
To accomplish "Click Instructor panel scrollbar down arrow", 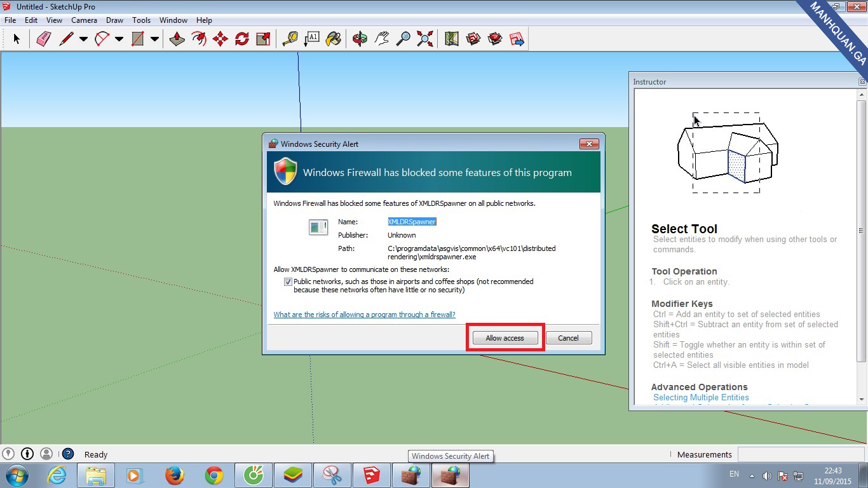I will (x=862, y=399).
